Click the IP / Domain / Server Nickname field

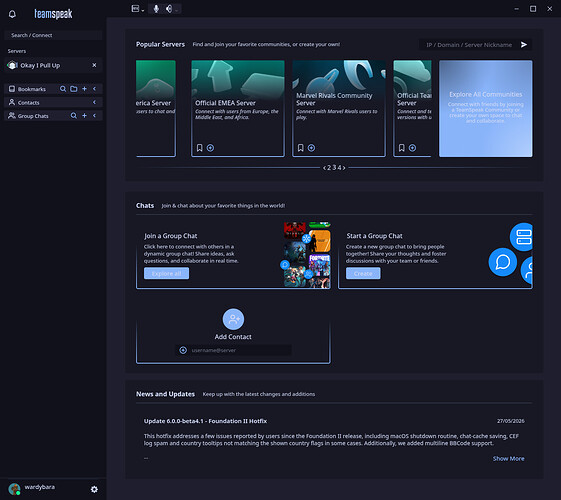coord(469,45)
